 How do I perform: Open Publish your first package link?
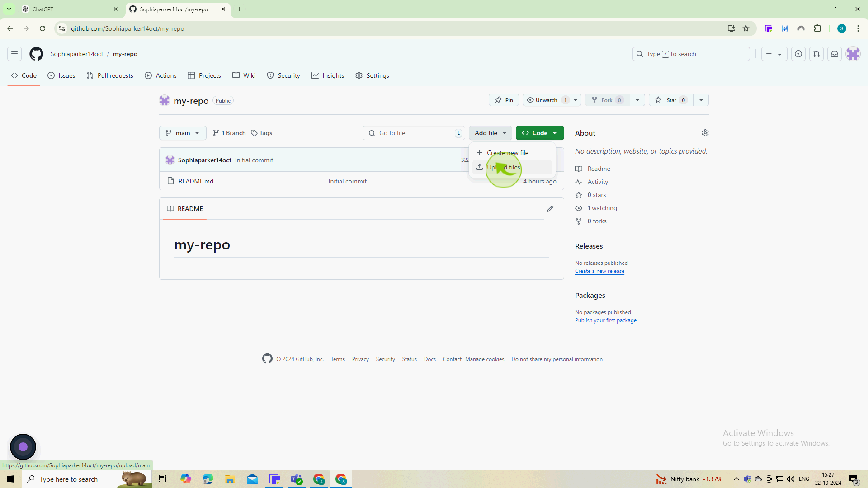(x=606, y=320)
